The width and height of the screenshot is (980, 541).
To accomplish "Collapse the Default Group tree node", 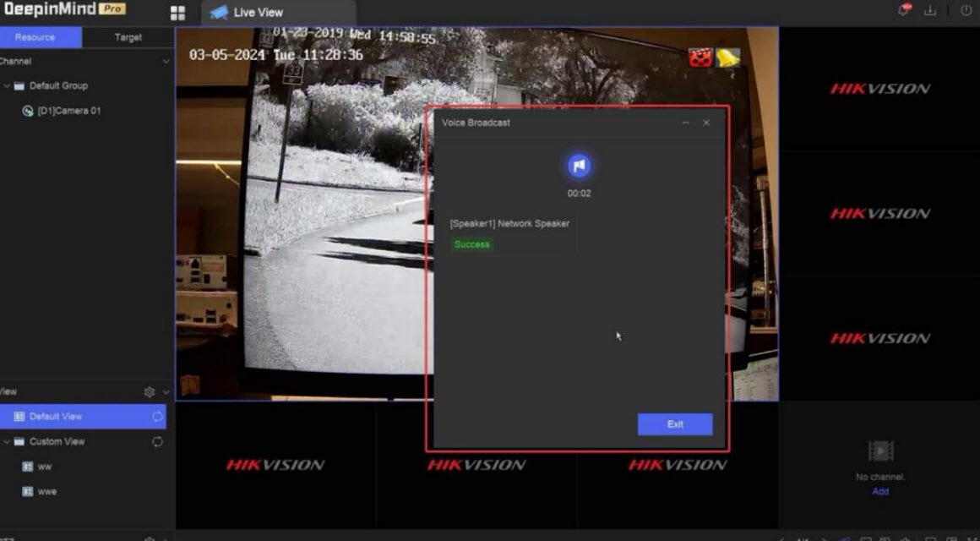I will (x=8, y=86).
